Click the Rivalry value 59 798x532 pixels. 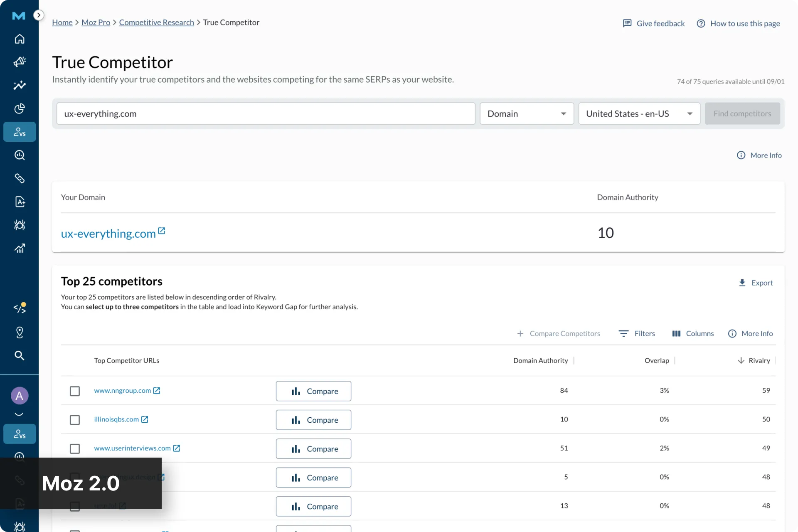(x=766, y=390)
